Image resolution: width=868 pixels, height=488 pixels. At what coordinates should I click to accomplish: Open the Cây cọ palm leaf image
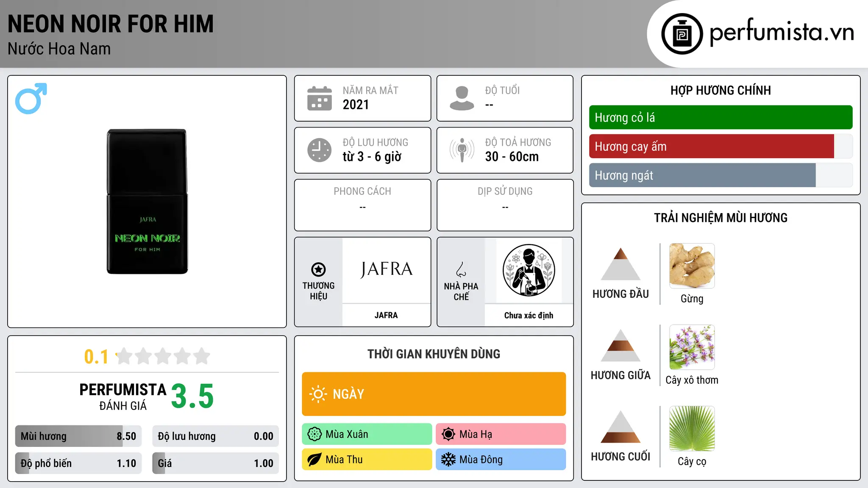click(x=692, y=429)
